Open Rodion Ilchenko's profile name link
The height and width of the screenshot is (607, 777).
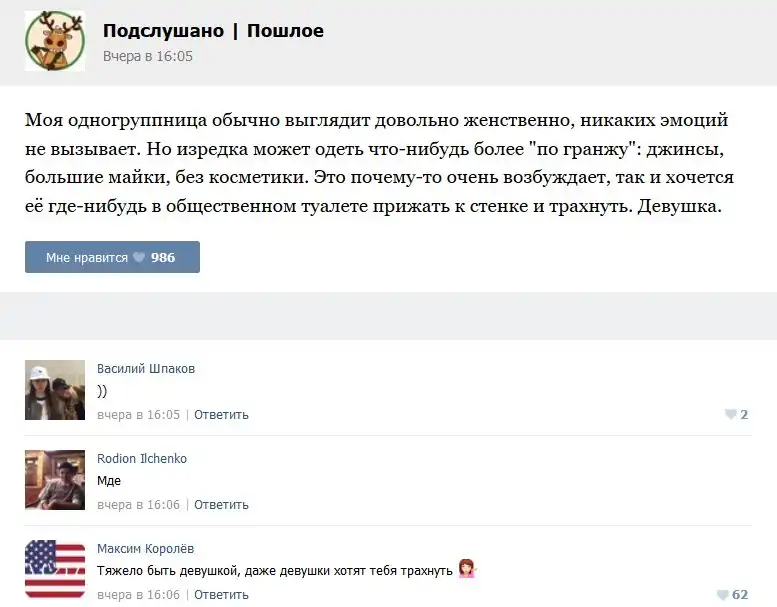tap(142, 459)
